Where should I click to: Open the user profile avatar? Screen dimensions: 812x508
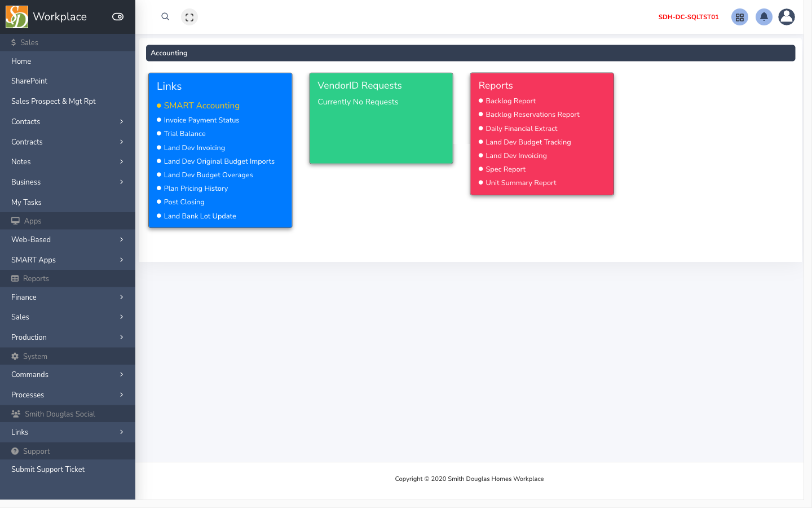[787, 17]
